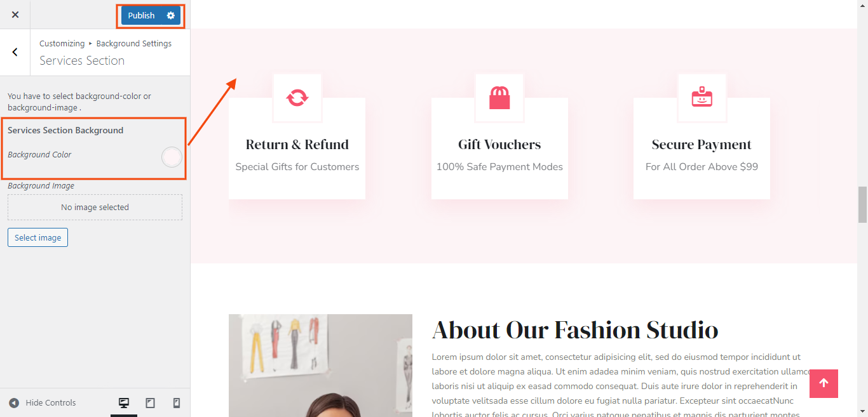Click the Gift Vouchers shopping bag icon
868x417 pixels.
(499, 98)
